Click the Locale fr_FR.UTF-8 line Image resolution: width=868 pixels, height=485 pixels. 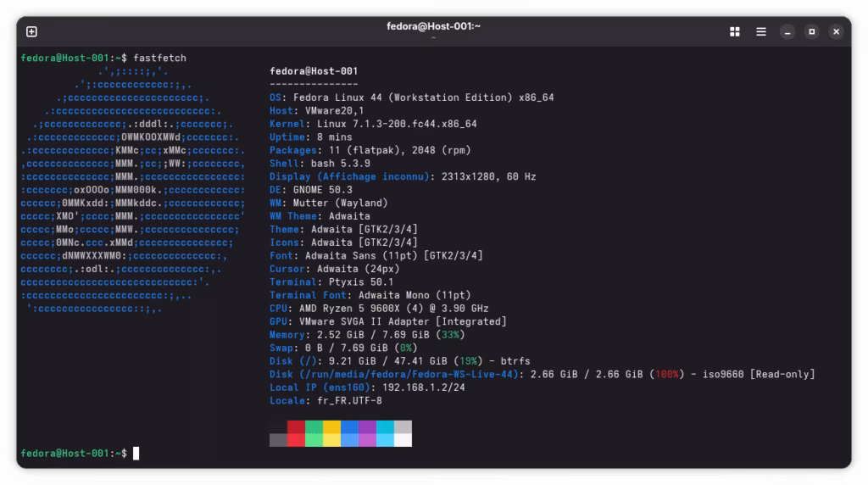pos(325,401)
